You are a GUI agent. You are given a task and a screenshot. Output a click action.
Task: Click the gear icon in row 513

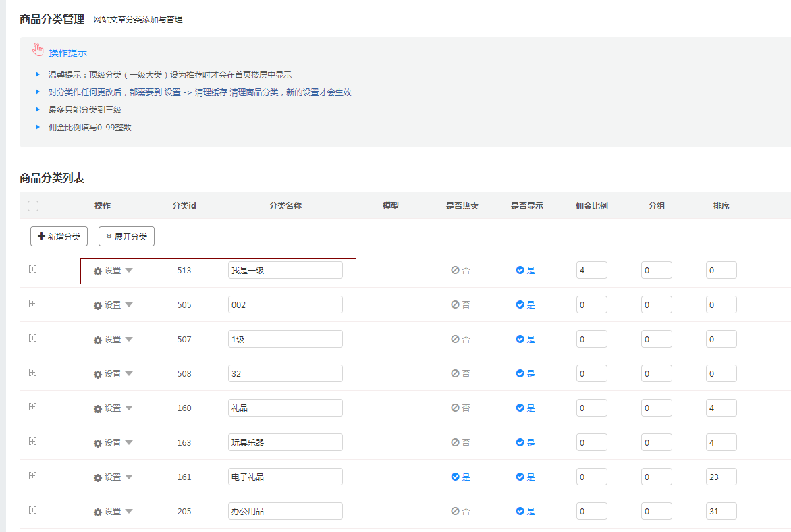coord(98,271)
